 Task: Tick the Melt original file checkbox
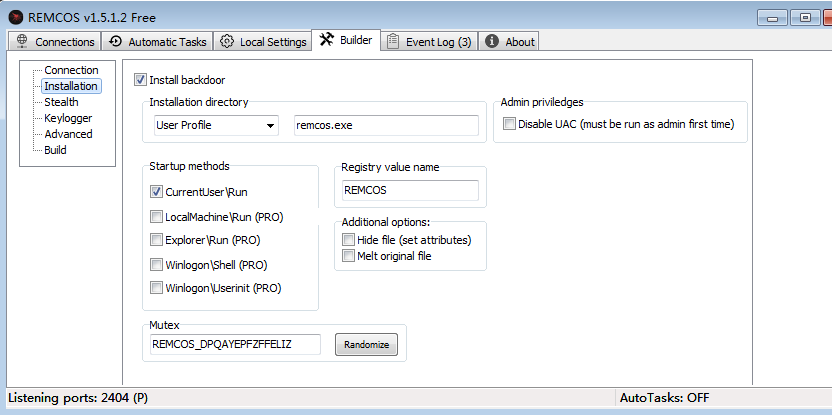tap(348, 256)
